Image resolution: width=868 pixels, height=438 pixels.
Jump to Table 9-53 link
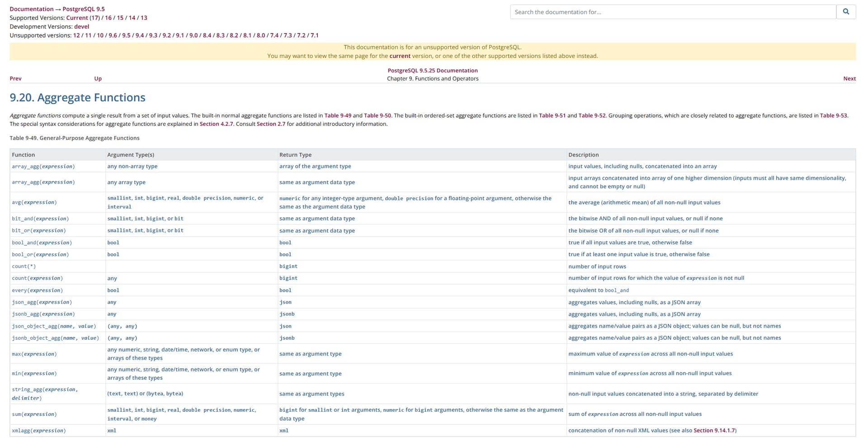(833, 115)
